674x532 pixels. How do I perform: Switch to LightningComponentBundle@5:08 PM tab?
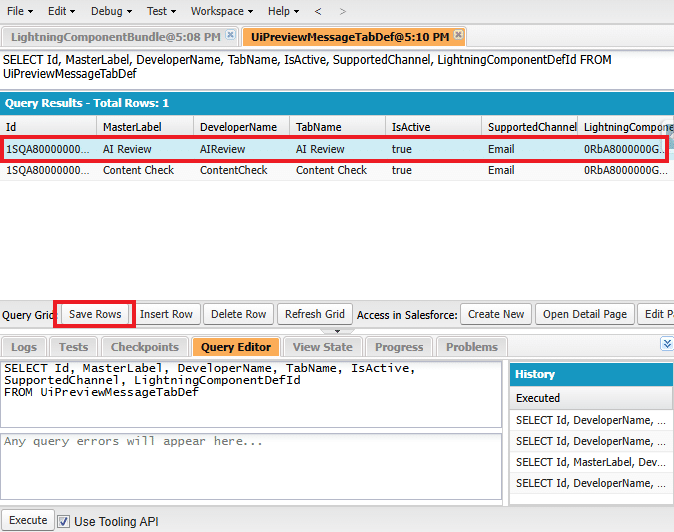(x=116, y=37)
